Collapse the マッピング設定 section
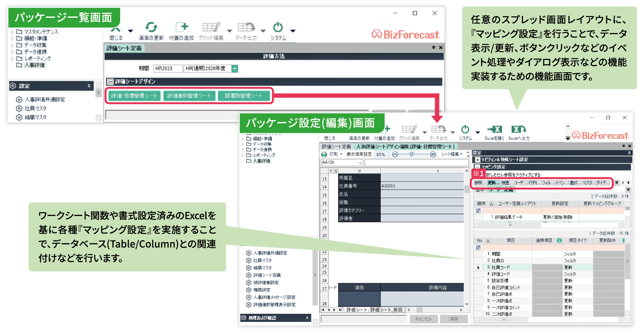644x332 pixels. tap(478, 167)
